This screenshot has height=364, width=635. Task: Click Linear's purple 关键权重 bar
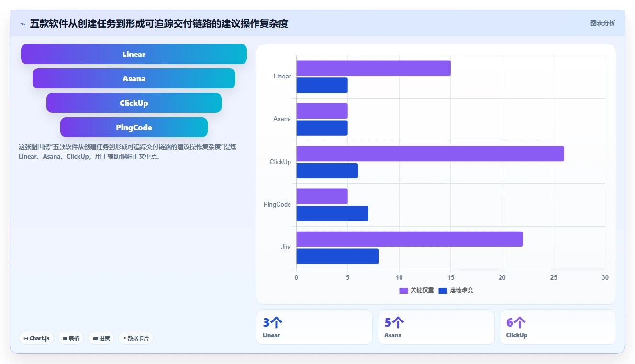point(373,68)
